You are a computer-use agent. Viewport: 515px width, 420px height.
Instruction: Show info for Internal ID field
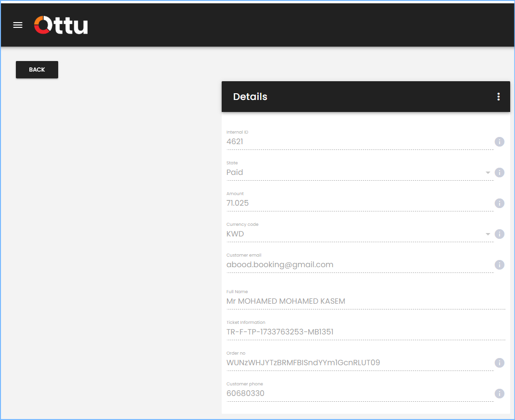pyautogui.click(x=499, y=142)
